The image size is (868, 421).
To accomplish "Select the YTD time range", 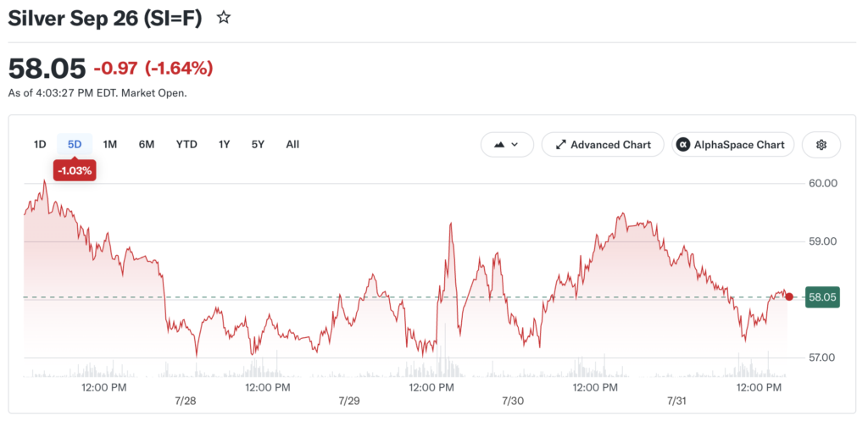I will point(186,144).
